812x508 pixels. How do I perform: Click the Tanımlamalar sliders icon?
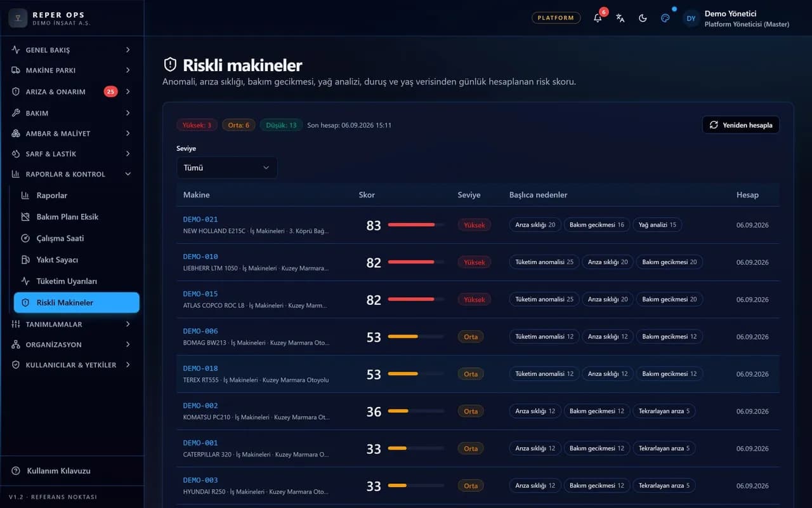pyautogui.click(x=16, y=324)
